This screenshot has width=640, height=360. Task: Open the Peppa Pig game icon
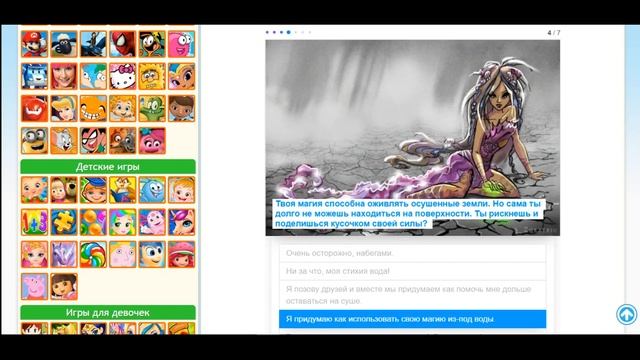pos(34,287)
